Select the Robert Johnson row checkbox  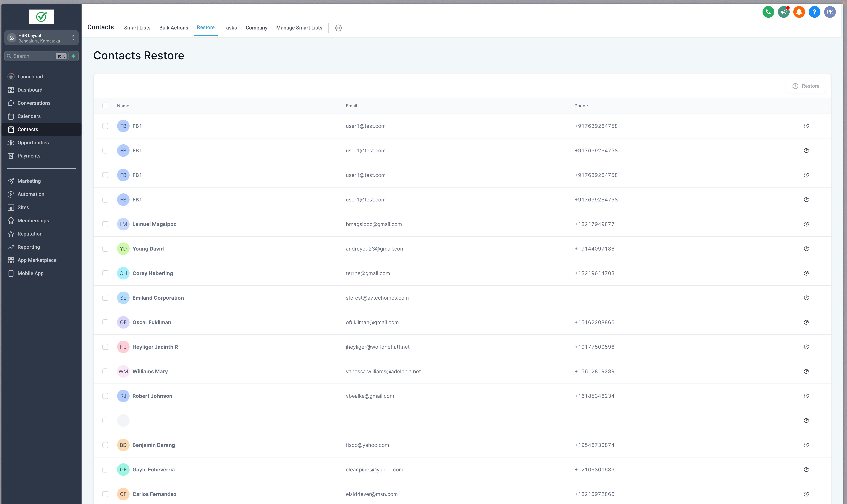105,396
